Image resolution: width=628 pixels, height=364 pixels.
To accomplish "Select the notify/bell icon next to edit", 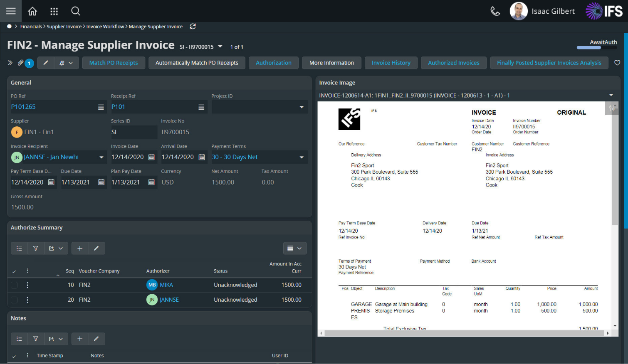I will 60,63.
